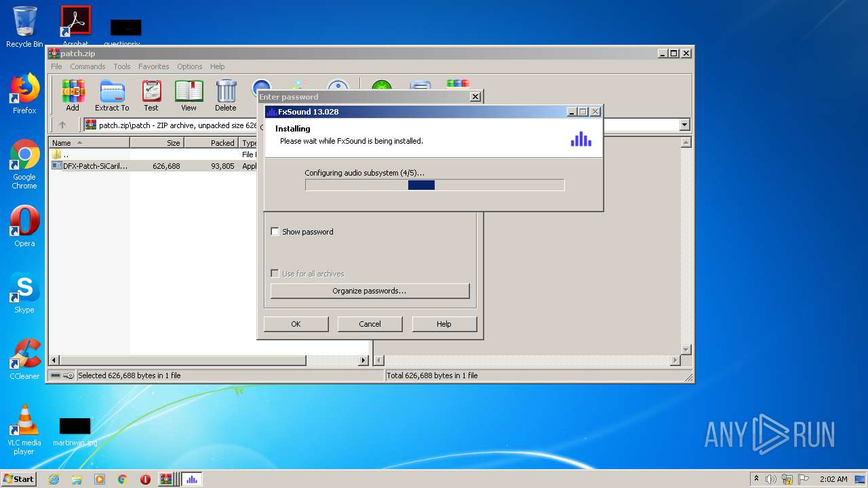Open Windows Explorer from the taskbar
This screenshot has height=488, width=868.
77,479
